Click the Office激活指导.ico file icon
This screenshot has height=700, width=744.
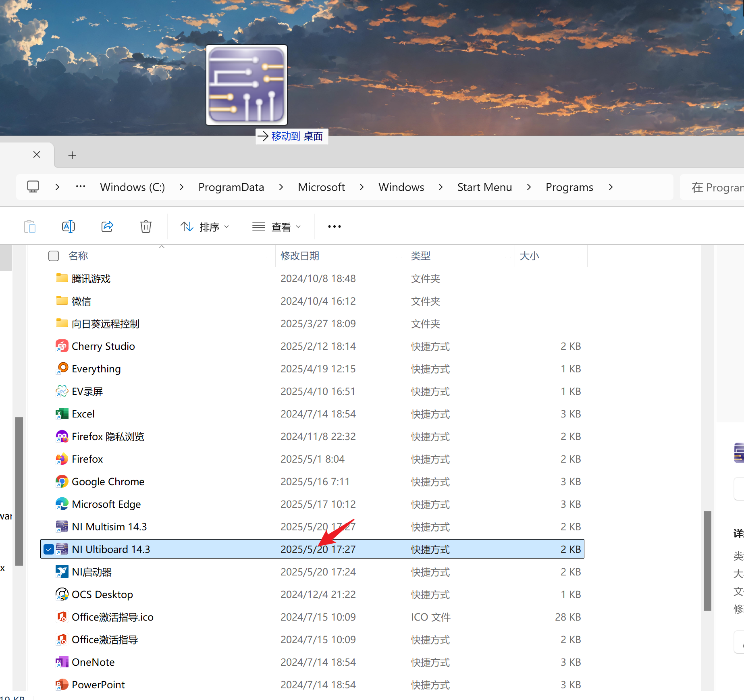(x=62, y=617)
